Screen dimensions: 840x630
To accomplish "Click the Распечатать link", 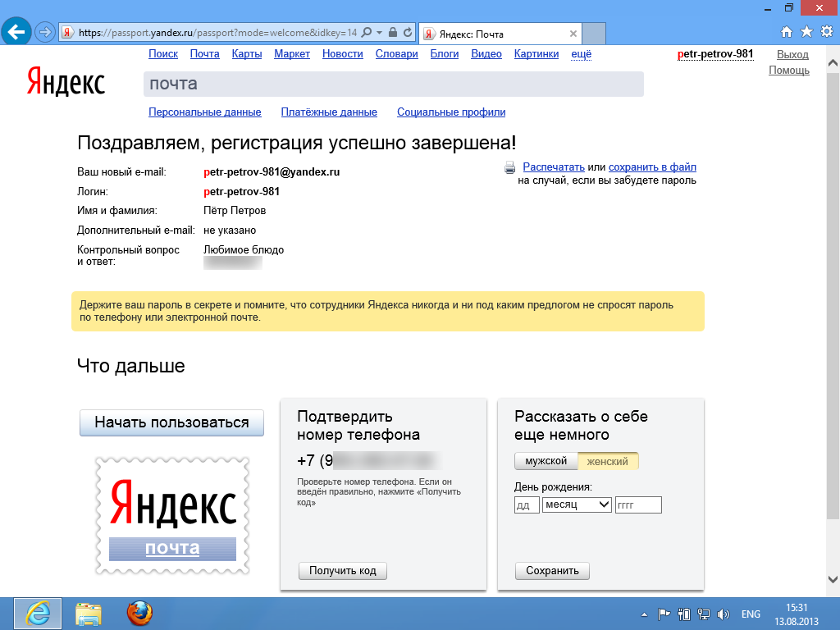I will 554,167.
